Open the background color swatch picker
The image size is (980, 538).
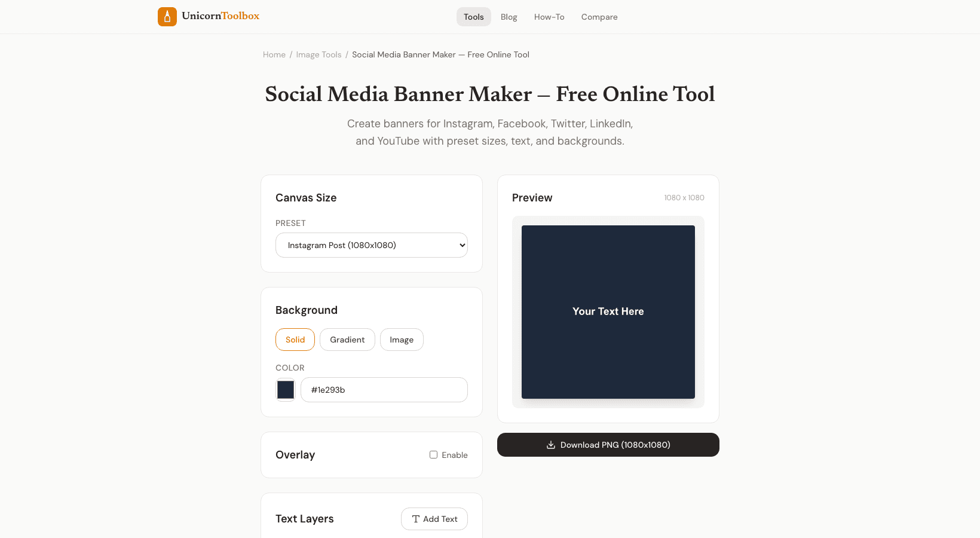click(286, 390)
